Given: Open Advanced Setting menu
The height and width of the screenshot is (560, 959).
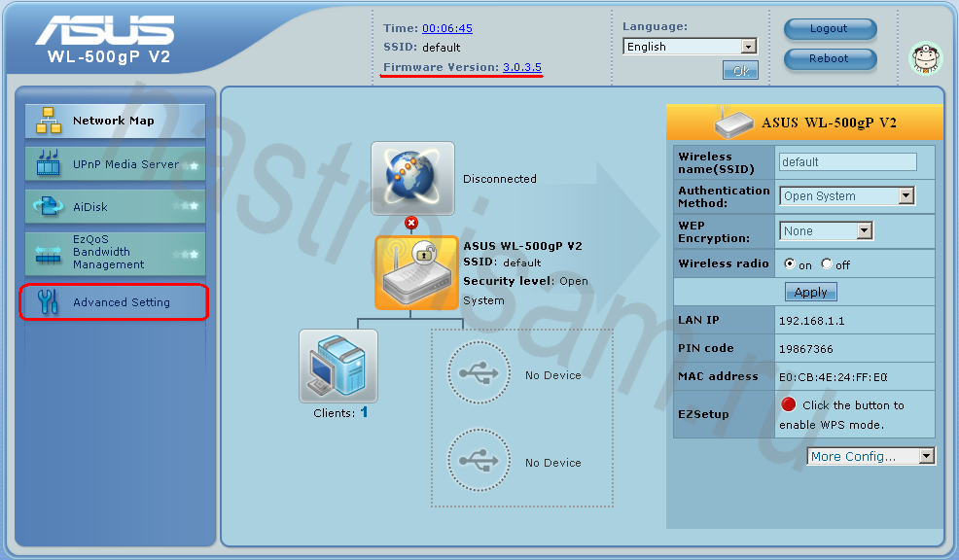Looking at the screenshot, I should coord(115,302).
